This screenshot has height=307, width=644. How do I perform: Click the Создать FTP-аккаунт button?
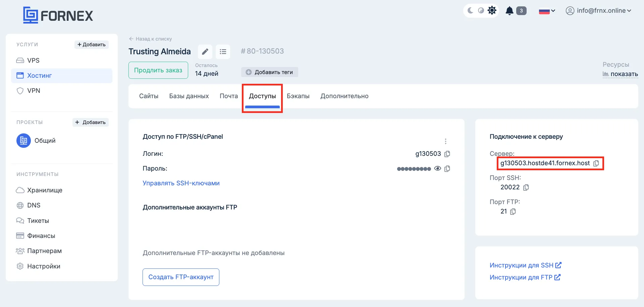click(x=181, y=277)
